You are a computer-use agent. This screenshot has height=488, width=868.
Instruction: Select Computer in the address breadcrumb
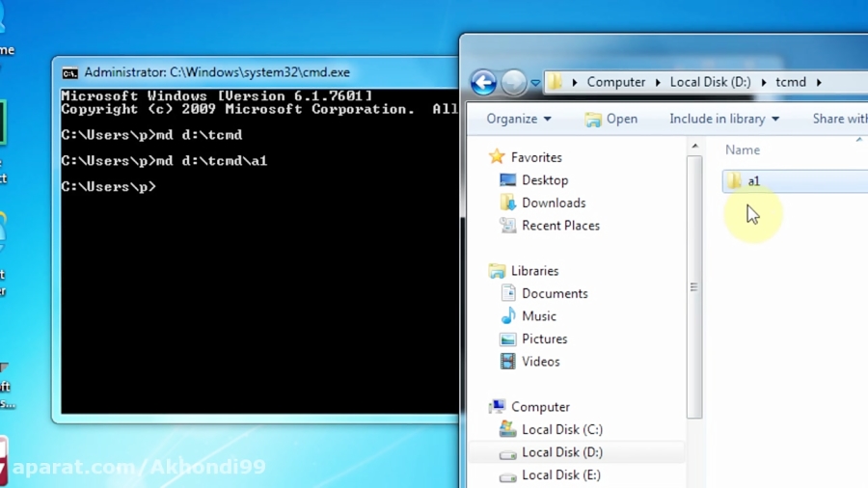[x=615, y=82]
